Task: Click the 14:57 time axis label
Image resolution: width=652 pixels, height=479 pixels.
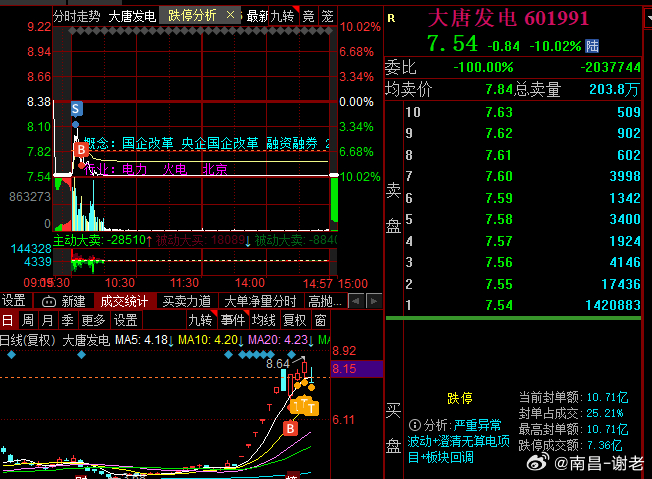Action: click(x=318, y=284)
